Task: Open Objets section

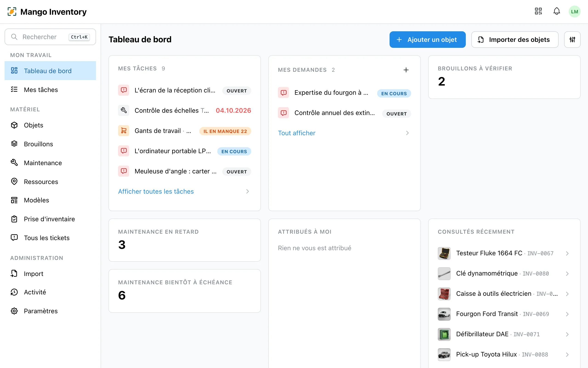Action: [50, 125]
